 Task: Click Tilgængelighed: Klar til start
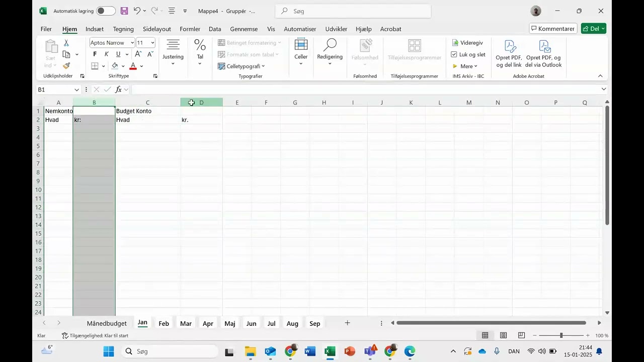click(x=95, y=335)
